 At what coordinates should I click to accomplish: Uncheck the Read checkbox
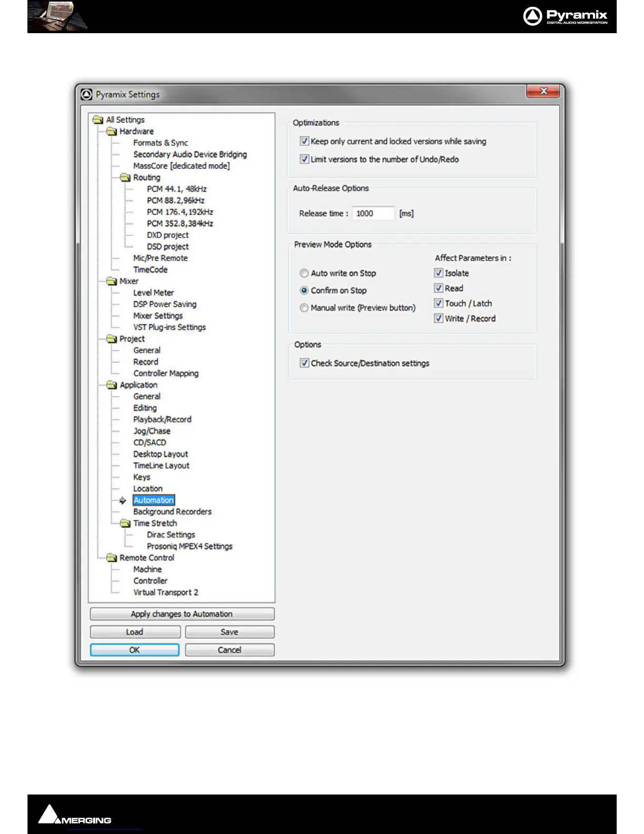point(438,288)
